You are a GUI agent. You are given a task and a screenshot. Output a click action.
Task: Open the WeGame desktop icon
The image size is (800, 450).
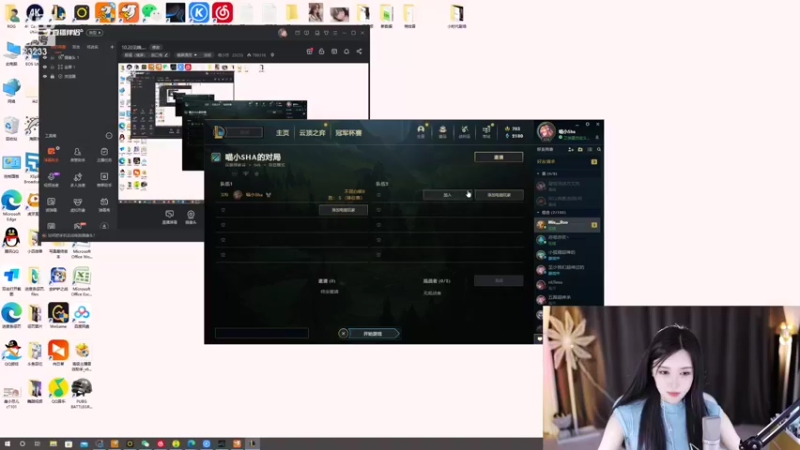58,315
